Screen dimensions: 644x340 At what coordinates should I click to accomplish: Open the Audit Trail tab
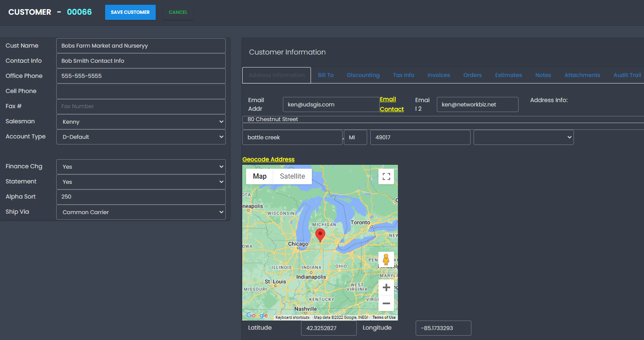pos(627,75)
